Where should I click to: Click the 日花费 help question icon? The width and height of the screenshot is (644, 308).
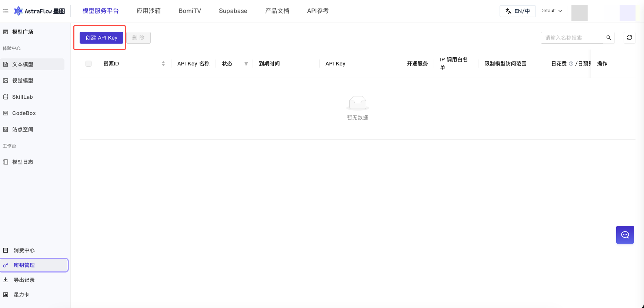coord(571,64)
